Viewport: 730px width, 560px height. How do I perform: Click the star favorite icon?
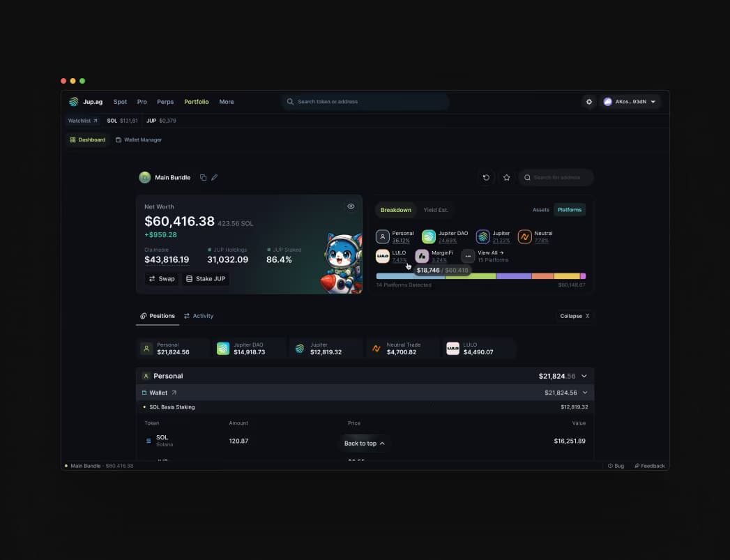click(x=507, y=178)
